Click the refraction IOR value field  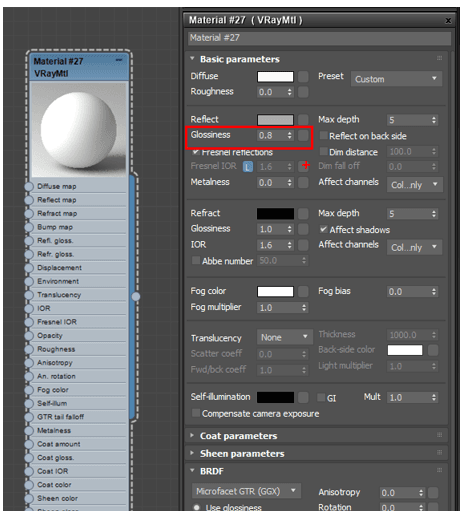pyautogui.click(x=272, y=245)
